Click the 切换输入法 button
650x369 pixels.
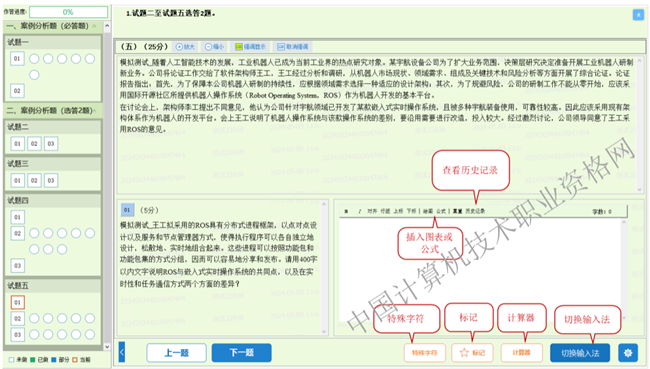580,353
